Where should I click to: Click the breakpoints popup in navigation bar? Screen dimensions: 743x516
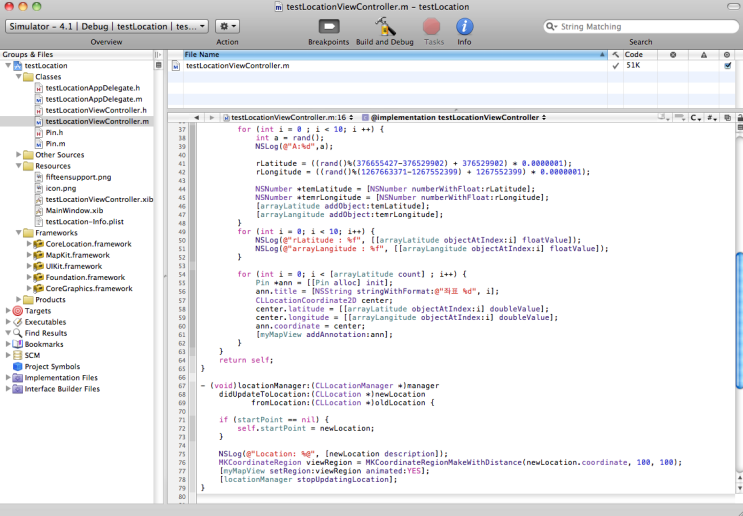(x=680, y=118)
